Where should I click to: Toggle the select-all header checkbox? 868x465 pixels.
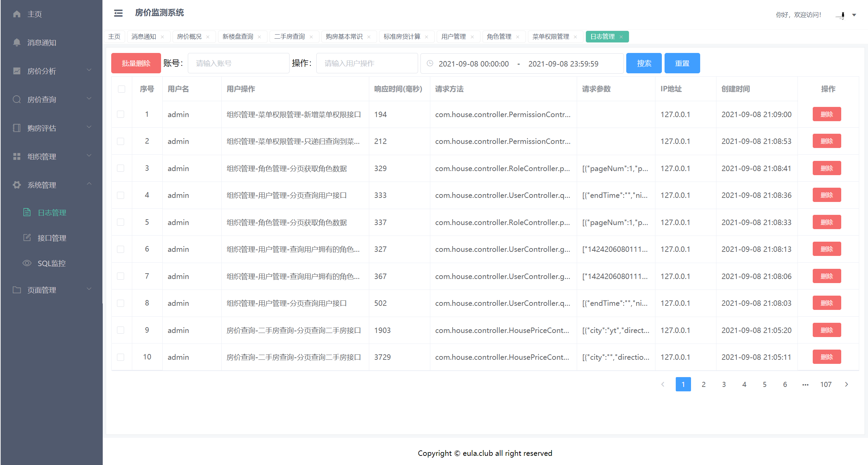pos(121,89)
